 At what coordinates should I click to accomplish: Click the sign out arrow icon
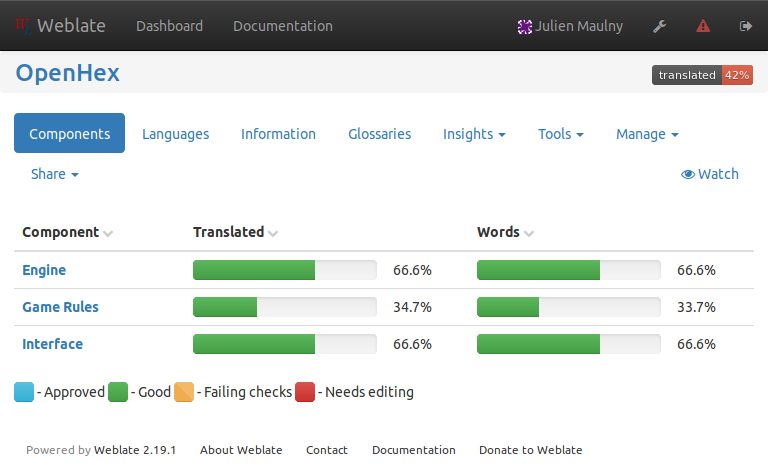click(745, 26)
